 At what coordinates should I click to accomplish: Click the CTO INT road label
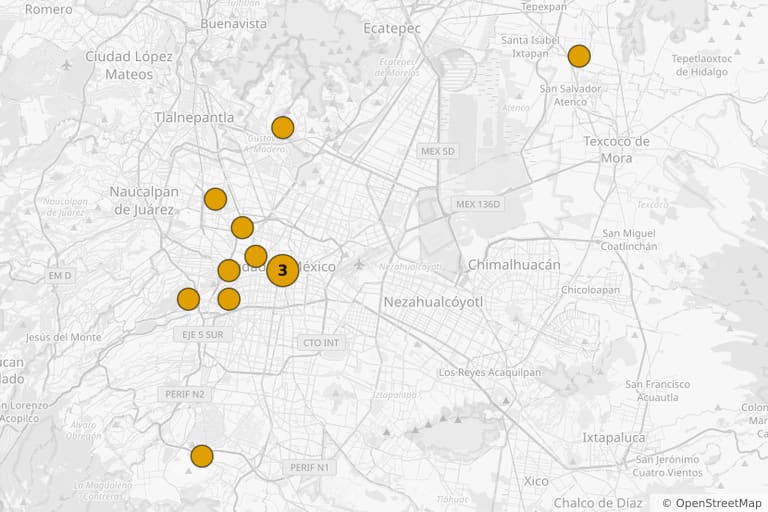click(x=321, y=343)
